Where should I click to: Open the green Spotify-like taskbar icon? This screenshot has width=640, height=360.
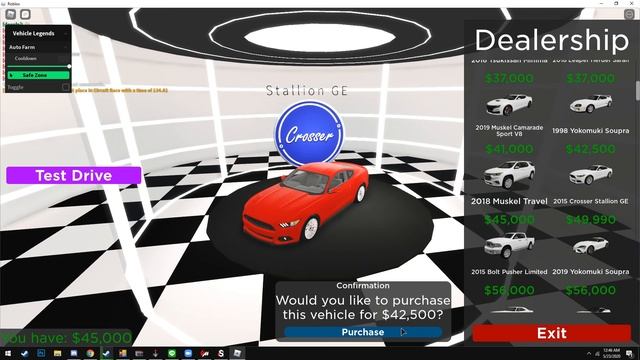point(172,353)
